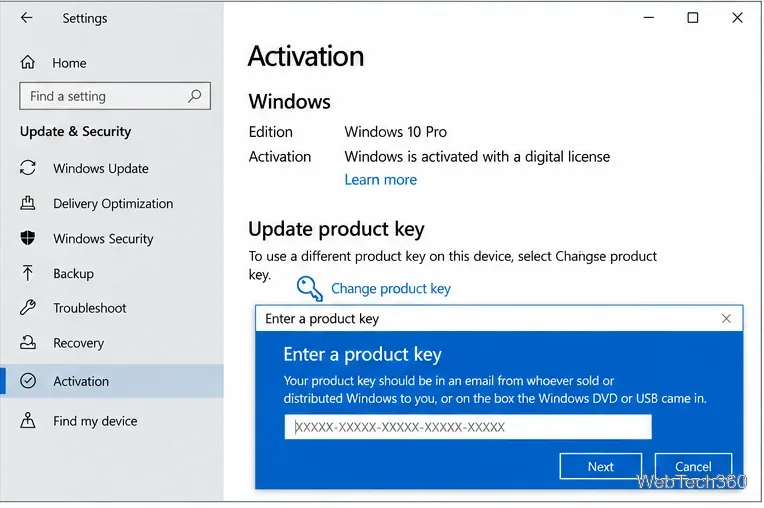The image size is (764, 508).
Task: Open Home via the house icon
Action: click(x=28, y=62)
